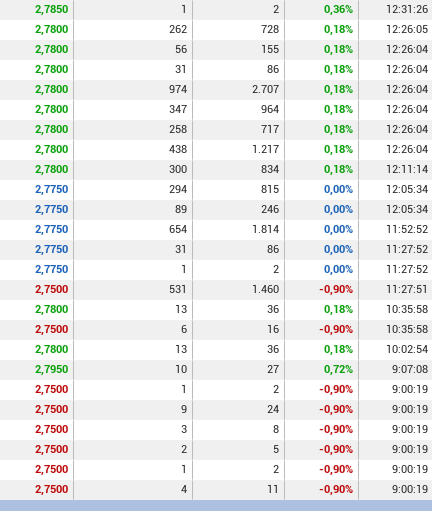Screen dimensions: 432x511
Task: Click the blue 2,7750 price in the 294 row
Action: point(52,189)
